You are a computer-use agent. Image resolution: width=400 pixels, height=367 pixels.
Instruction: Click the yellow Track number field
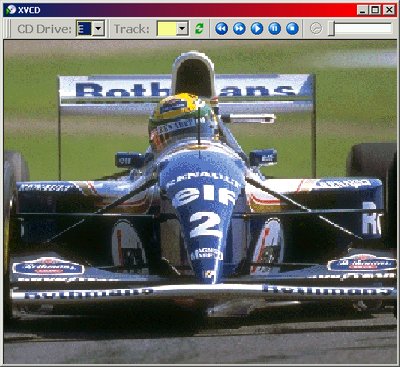[167, 29]
